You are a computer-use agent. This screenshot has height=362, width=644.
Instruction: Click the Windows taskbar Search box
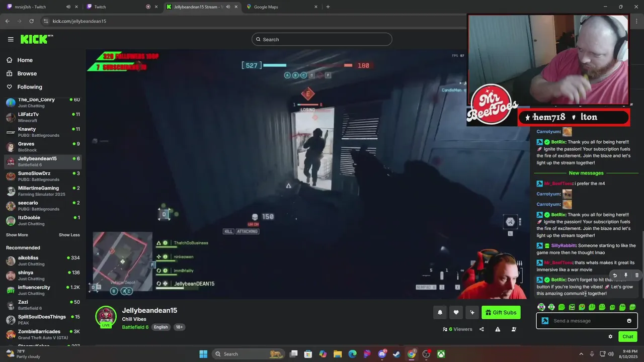(x=249, y=354)
